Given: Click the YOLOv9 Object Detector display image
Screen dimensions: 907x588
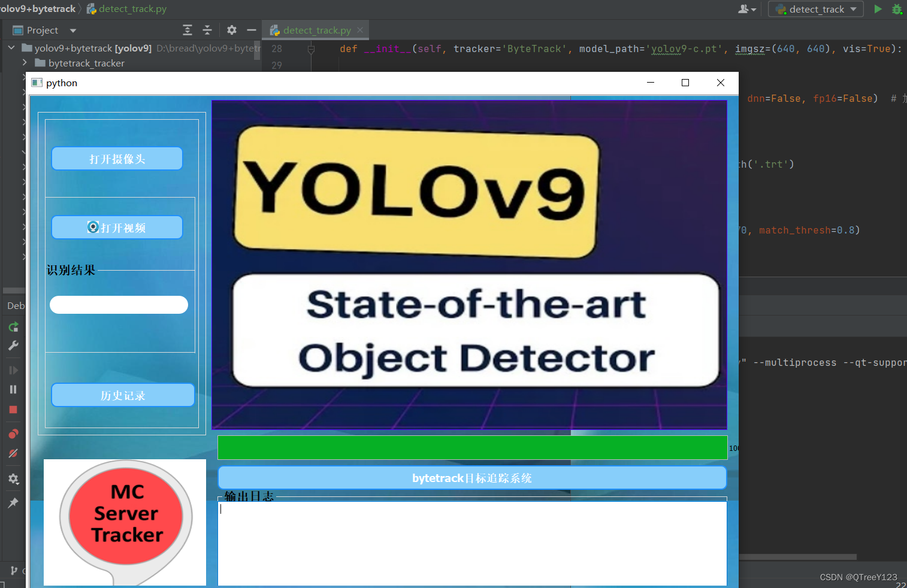Looking at the screenshot, I should click(469, 265).
